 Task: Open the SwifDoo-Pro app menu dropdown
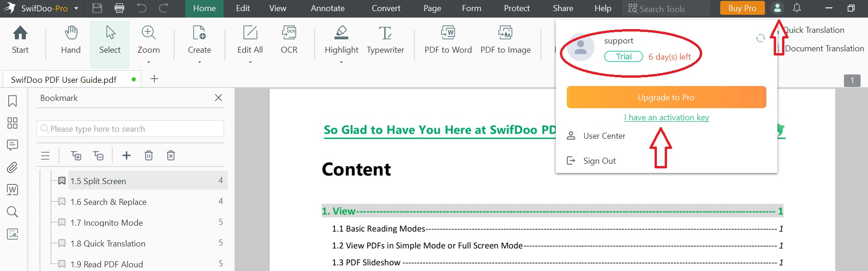pyautogui.click(x=76, y=8)
